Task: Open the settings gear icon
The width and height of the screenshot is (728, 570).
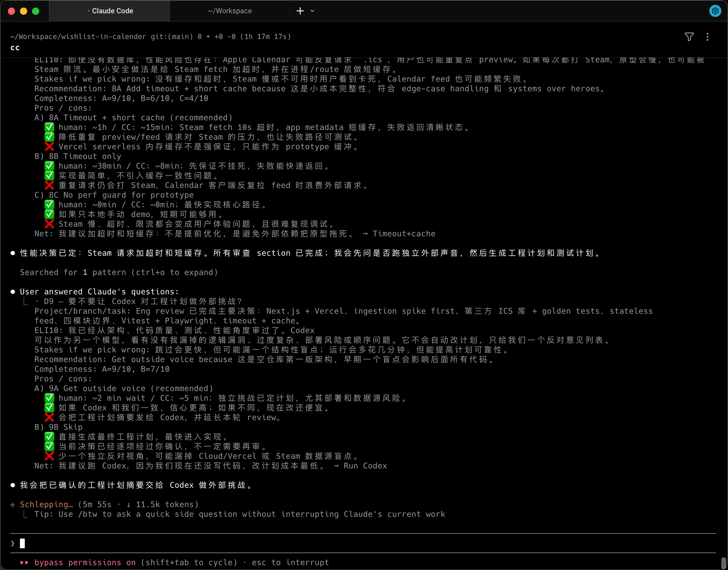Action: tap(715, 11)
